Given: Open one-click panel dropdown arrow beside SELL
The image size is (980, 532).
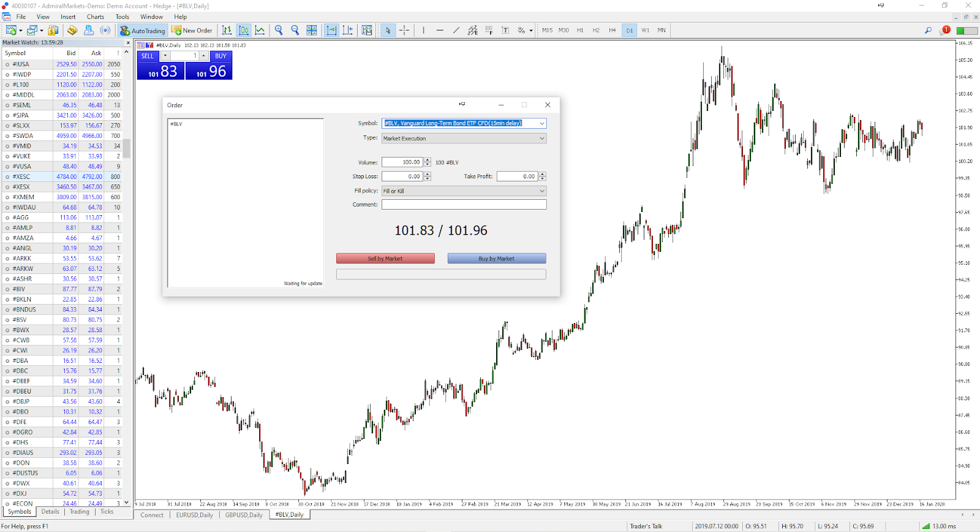Looking at the screenshot, I should click(165, 56).
